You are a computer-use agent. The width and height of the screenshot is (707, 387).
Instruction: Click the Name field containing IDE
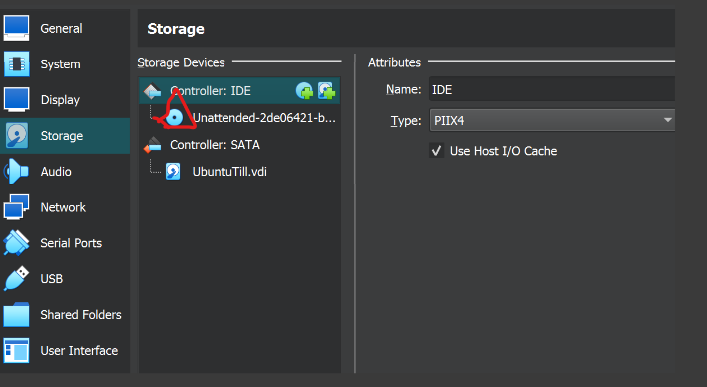[552, 89]
